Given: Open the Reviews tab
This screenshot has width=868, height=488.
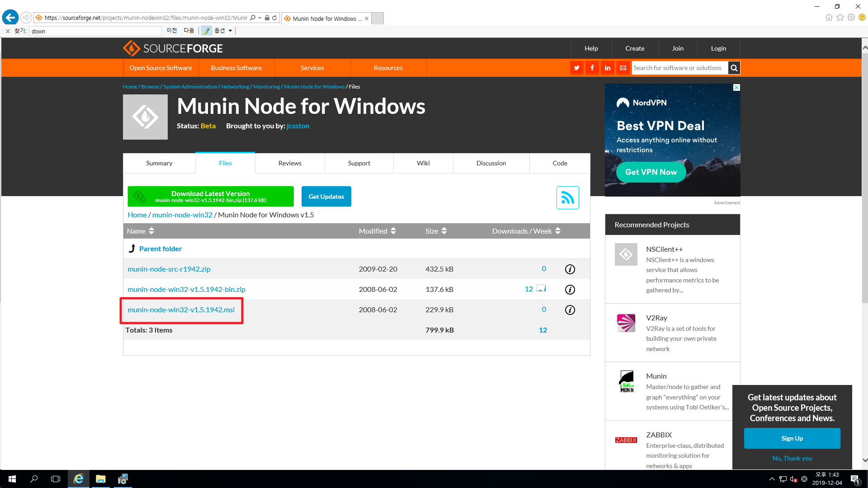Looking at the screenshot, I should (x=290, y=163).
